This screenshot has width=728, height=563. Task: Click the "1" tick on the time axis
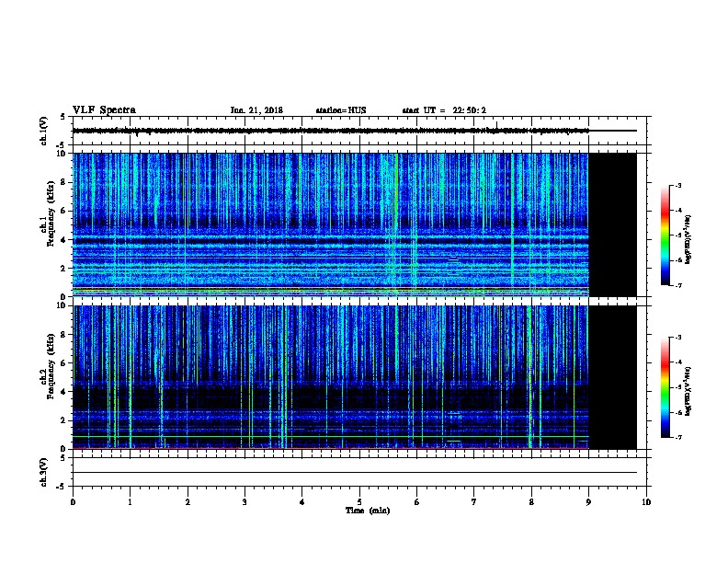coord(130,502)
